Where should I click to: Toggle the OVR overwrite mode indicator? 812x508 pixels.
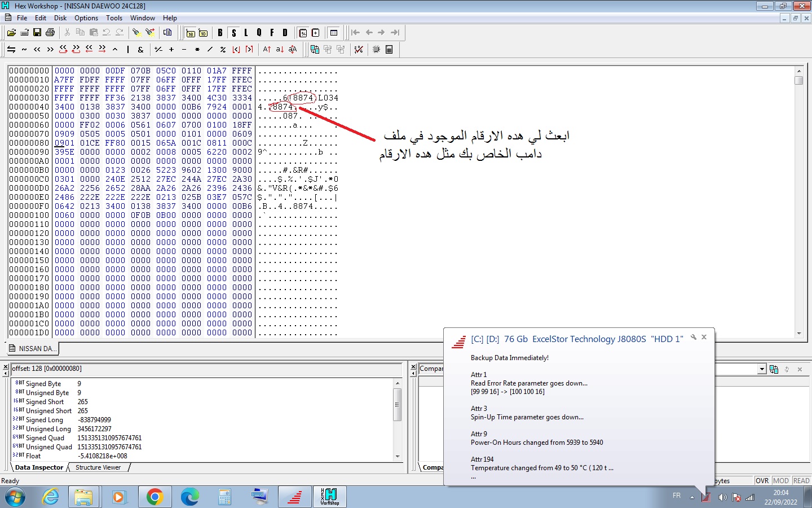pyautogui.click(x=762, y=481)
